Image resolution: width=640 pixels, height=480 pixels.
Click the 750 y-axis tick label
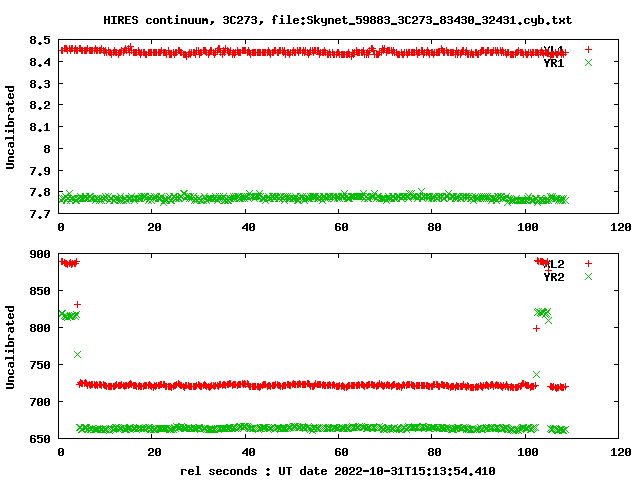[40, 365]
